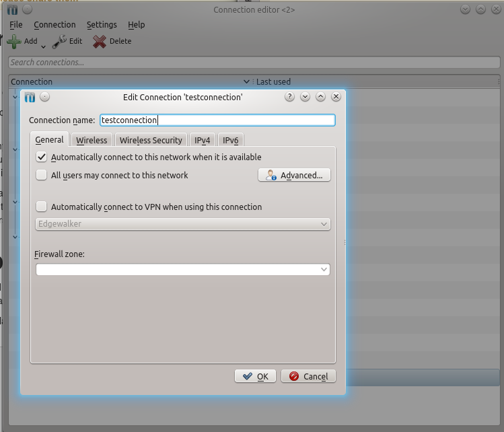
Task: Open the Settings menu
Action: point(102,25)
